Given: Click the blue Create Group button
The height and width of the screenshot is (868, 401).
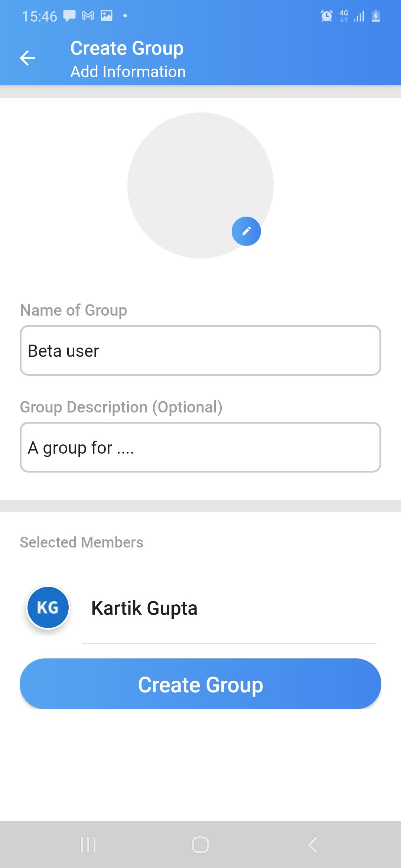Looking at the screenshot, I should coord(200,684).
